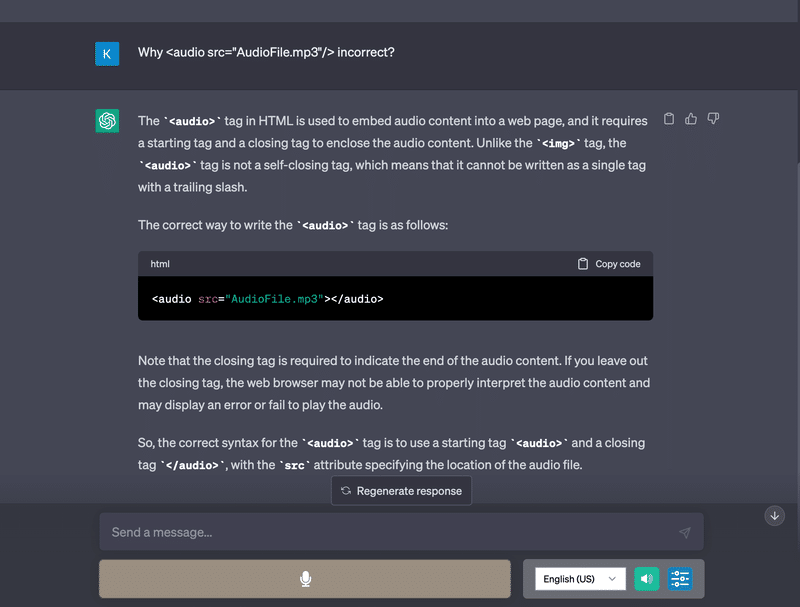The height and width of the screenshot is (607, 800).
Task: Click the paper plane send icon
Action: [685, 533]
